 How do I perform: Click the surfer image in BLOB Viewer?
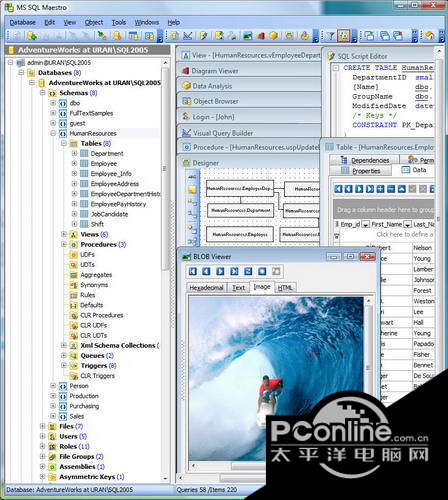(x=276, y=378)
